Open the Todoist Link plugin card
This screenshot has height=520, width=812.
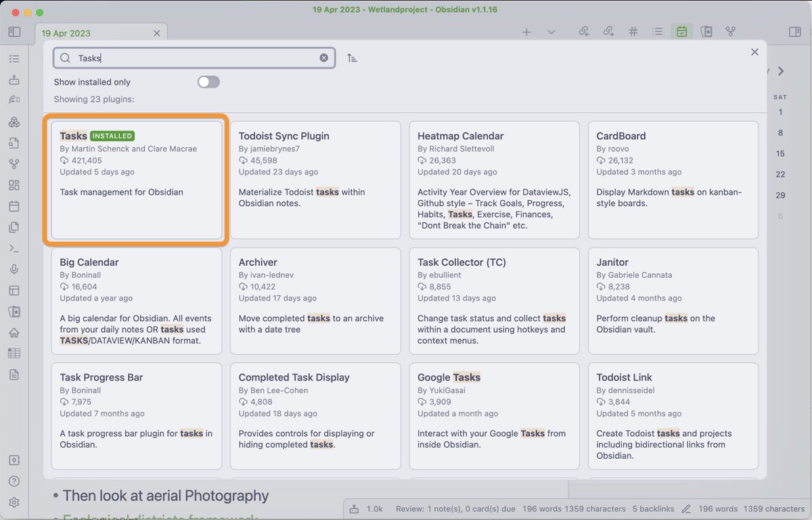[673, 416]
